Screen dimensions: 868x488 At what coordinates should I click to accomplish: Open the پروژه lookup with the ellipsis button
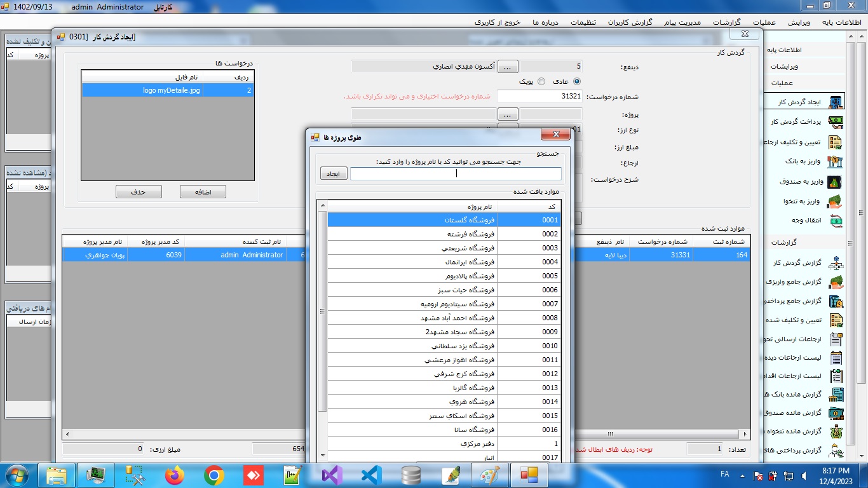pos(508,115)
